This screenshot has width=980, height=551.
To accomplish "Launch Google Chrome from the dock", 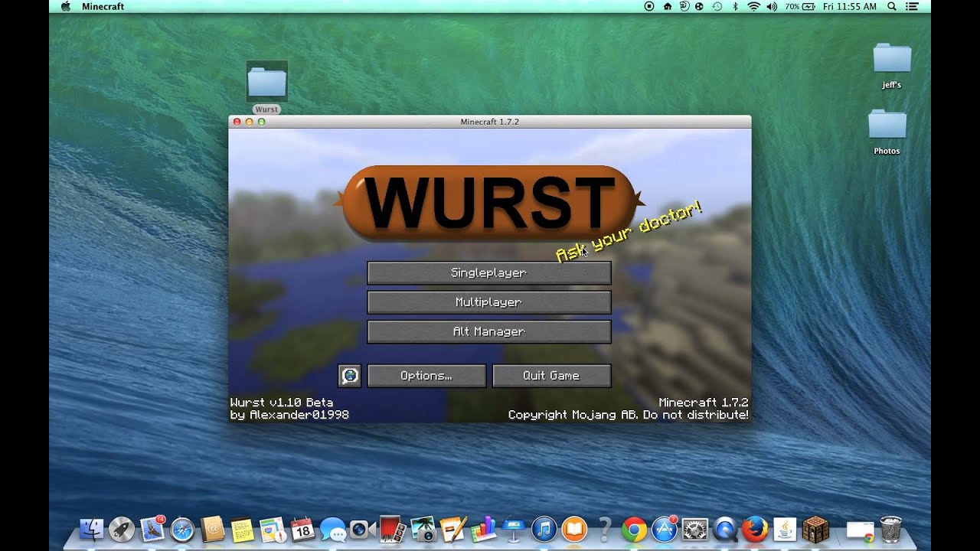I will click(634, 529).
